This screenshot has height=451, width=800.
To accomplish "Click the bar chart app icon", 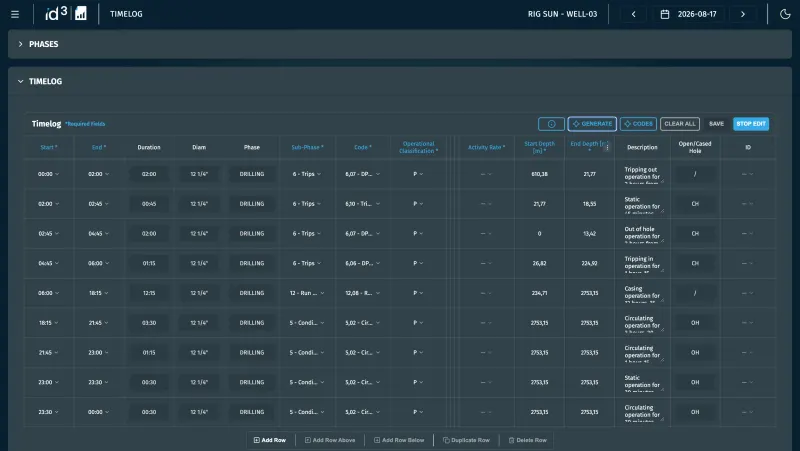I will (x=81, y=14).
